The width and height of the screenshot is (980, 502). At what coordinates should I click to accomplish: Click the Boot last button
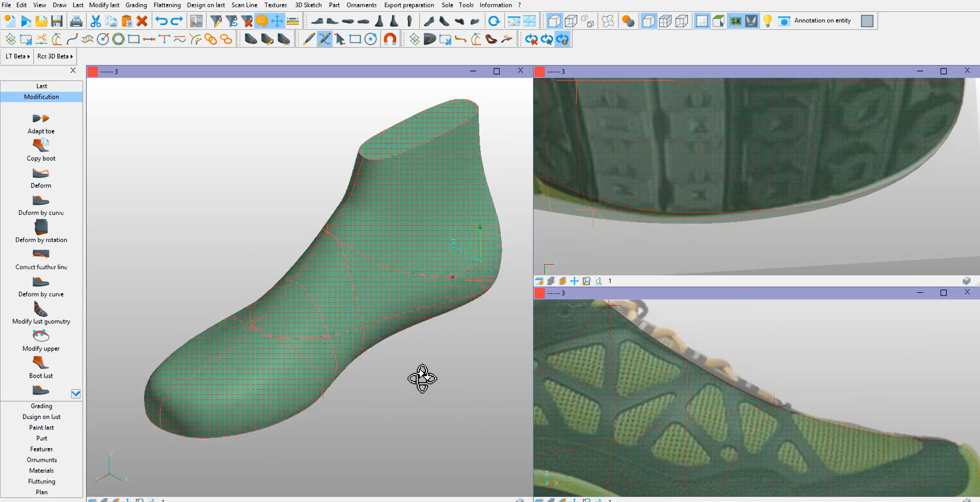pos(41,367)
